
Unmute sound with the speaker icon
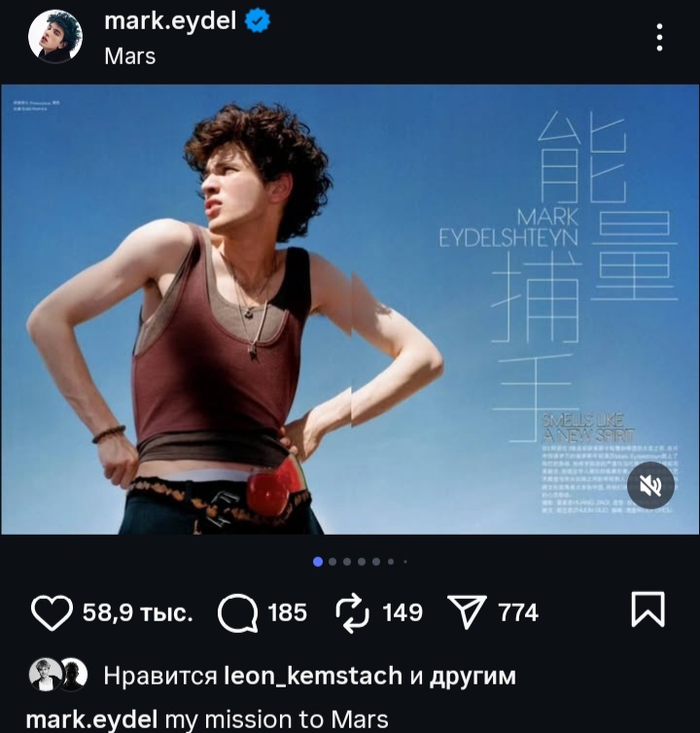pyautogui.click(x=650, y=485)
